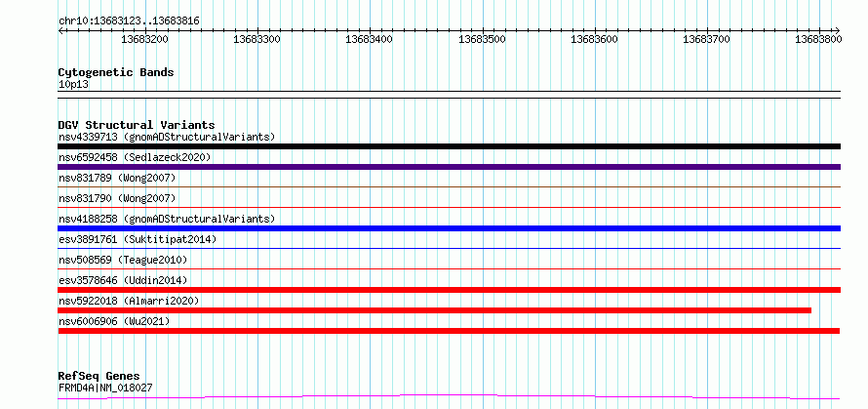Click the Cytogenetic Bands track title
This screenshot has height=409, width=868.
click(x=116, y=72)
